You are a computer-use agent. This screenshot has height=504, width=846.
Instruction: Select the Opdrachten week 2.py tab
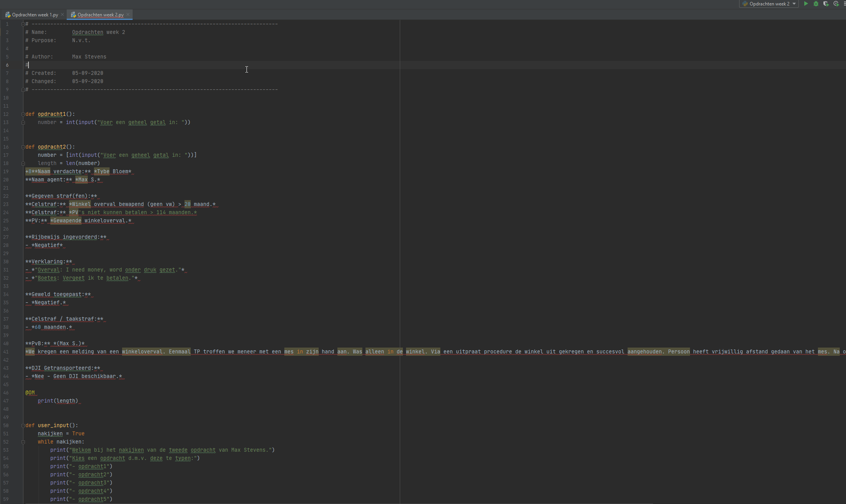[100, 15]
